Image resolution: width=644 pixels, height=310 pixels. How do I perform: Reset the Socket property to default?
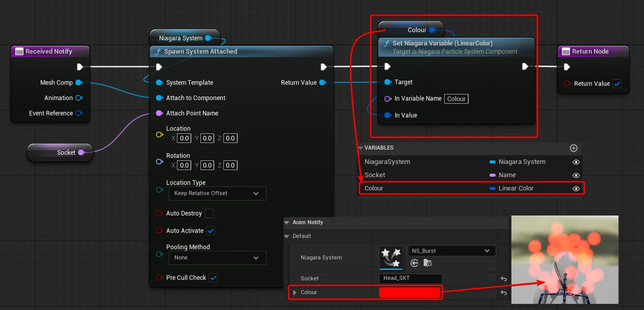[503, 279]
